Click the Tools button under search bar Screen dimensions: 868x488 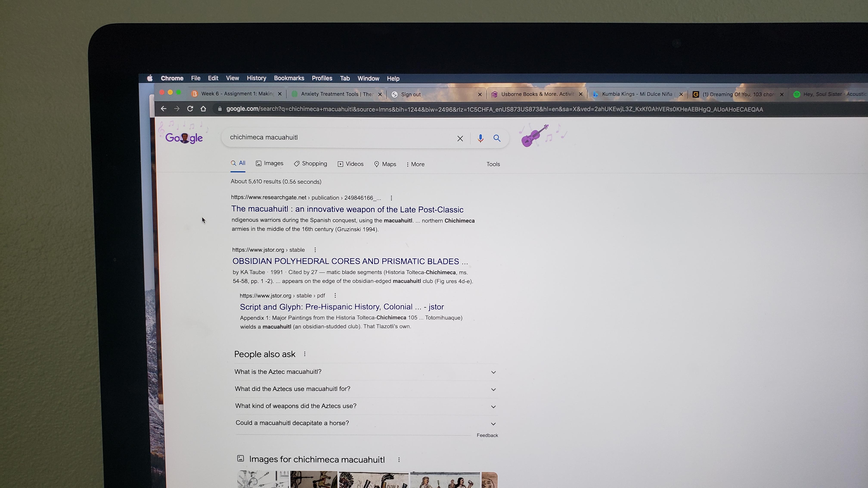493,164
